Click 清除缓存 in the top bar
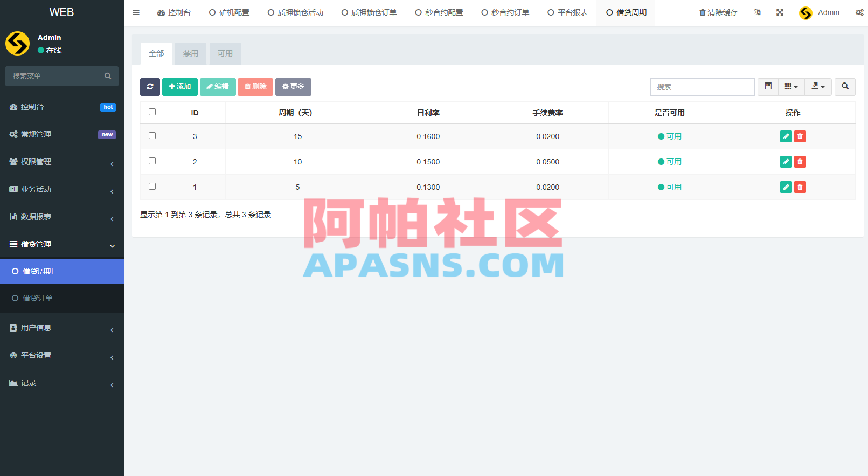Screen dimensions: 868x476 coord(718,12)
